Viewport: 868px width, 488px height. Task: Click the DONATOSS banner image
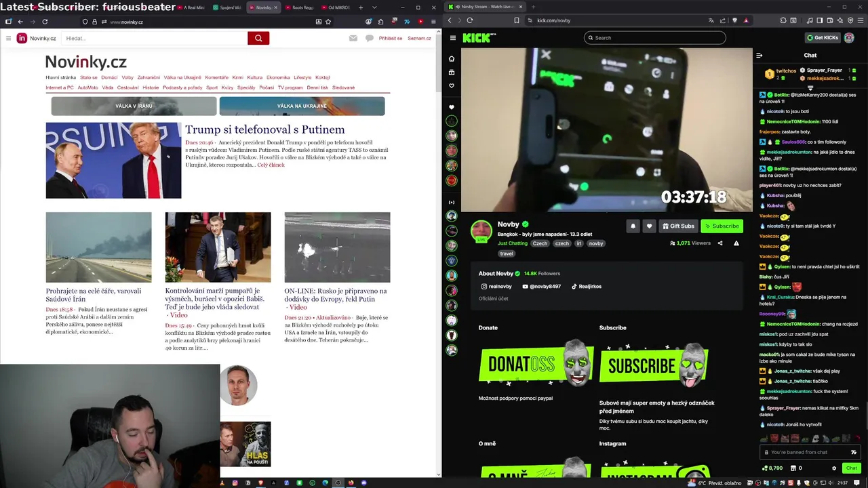pyautogui.click(x=536, y=364)
